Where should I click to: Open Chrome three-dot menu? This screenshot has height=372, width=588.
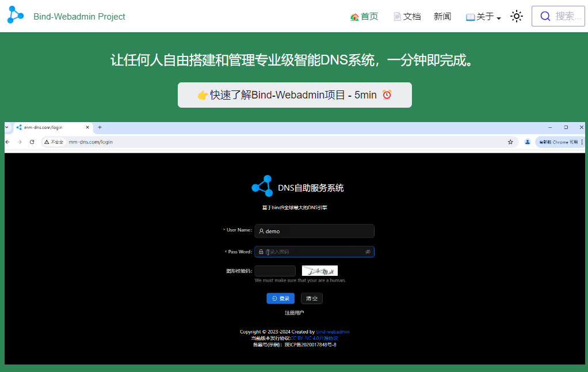pos(582,142)
